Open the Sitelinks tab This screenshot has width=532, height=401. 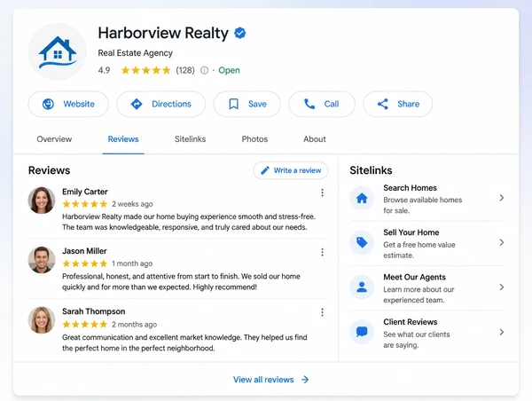click(191, 139)
